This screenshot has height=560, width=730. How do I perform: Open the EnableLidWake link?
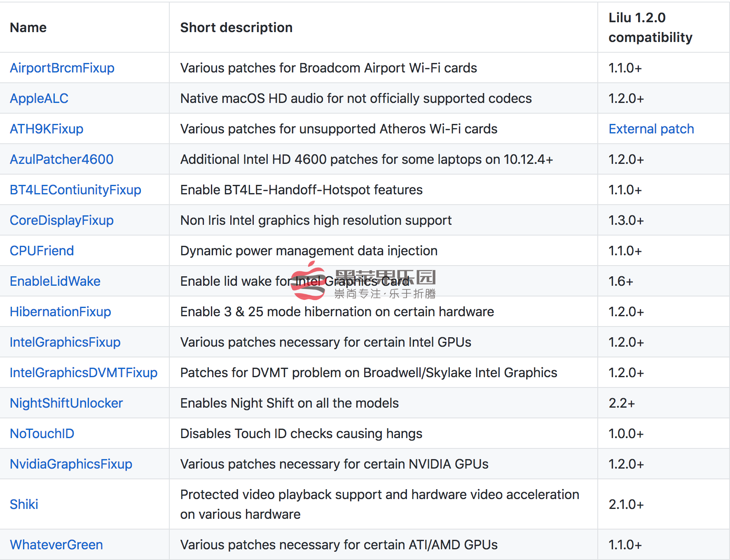[55, 281]
